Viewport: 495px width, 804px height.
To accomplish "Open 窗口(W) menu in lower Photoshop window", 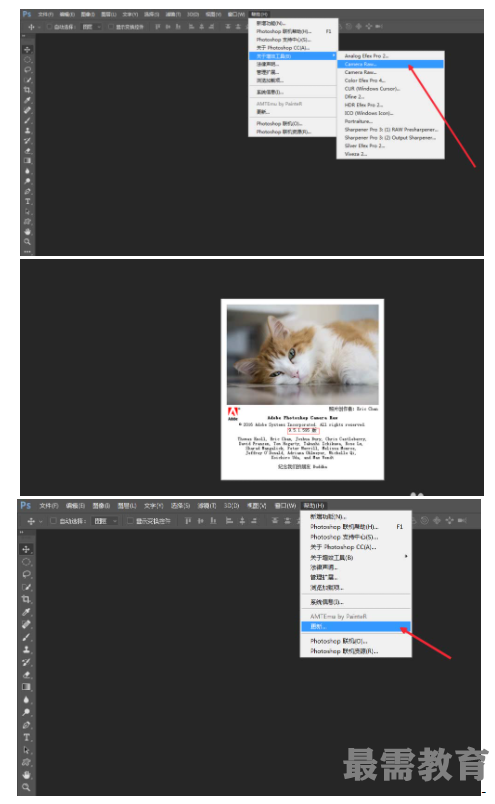I will click(285, 506).
